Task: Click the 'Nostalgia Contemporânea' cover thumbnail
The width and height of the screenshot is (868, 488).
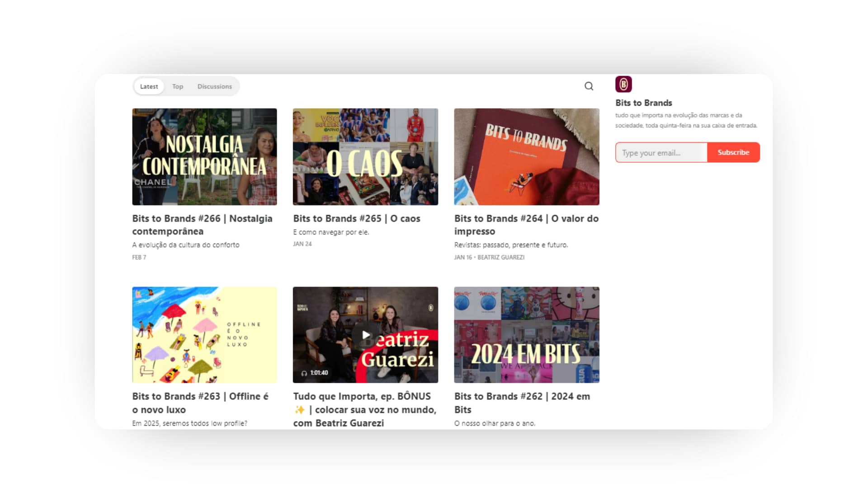Action: tap(204, 157)
